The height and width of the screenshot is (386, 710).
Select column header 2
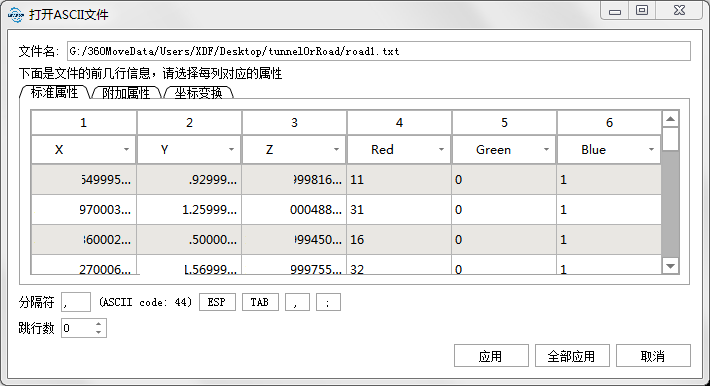tap(189, 122)
